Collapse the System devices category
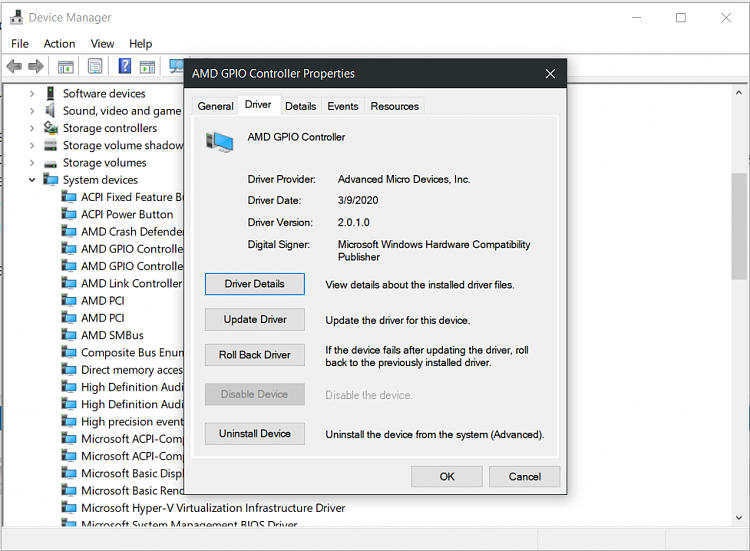The height and width of the screenshot is (551, 750). click(32, 180)
